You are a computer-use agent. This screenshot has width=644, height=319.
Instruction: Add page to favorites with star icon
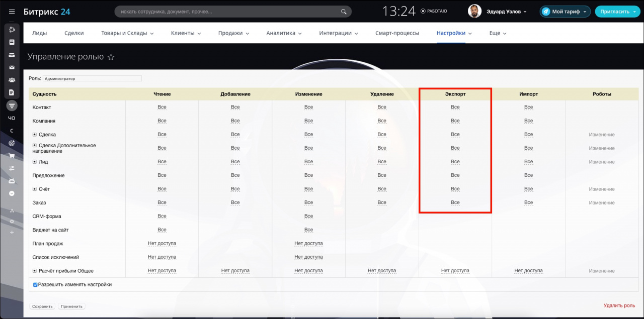pyautogui.click(x=111, y=57)
